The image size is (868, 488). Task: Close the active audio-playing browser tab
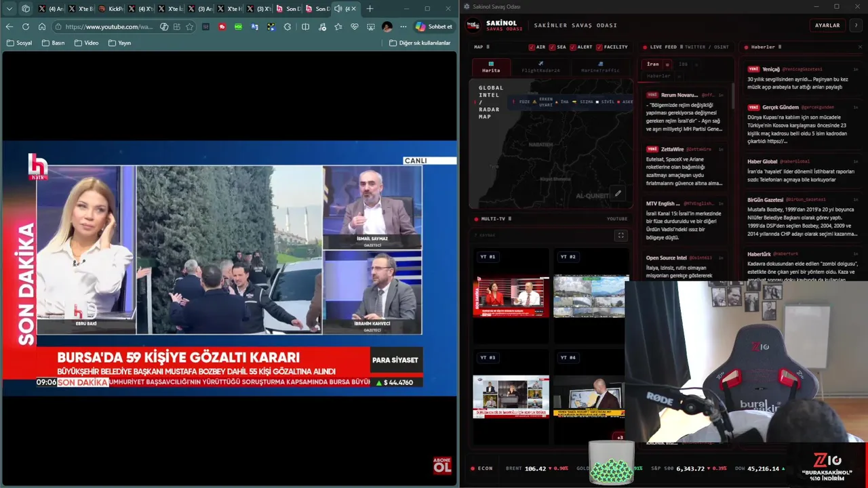(x=353, y=9)
